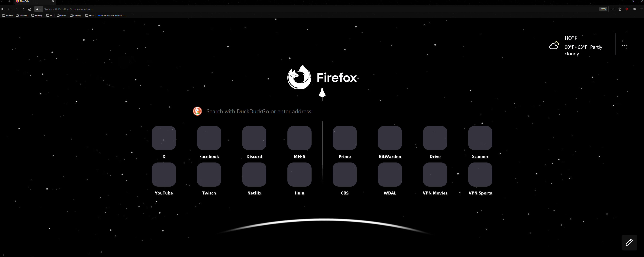The height and width of the screenshot is (257, 644).
Task: Open the Extensions puzzle-piece menu
Action: [x=620, y=9]
